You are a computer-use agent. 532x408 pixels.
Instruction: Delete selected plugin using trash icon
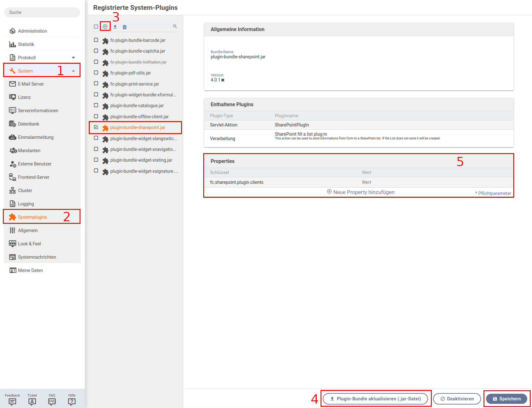click(x=125, y=27)
